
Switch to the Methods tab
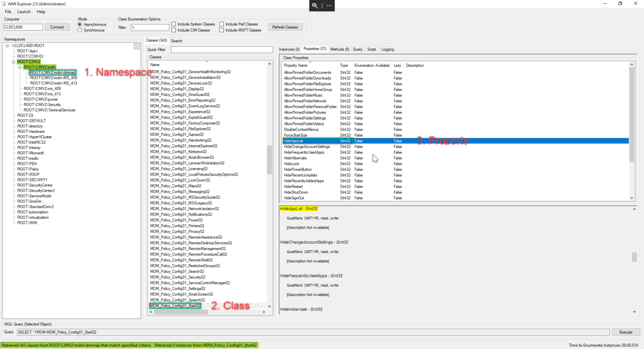pos(339,49)
